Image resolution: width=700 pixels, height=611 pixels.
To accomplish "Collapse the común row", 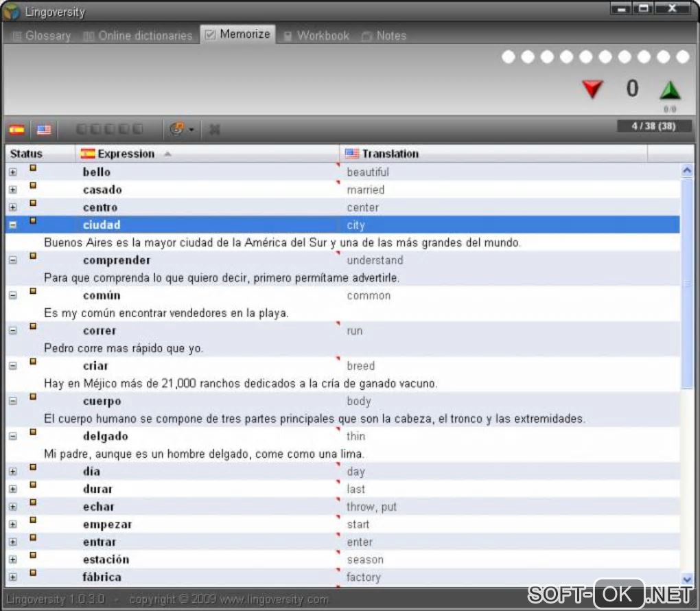I will (13, 295).
